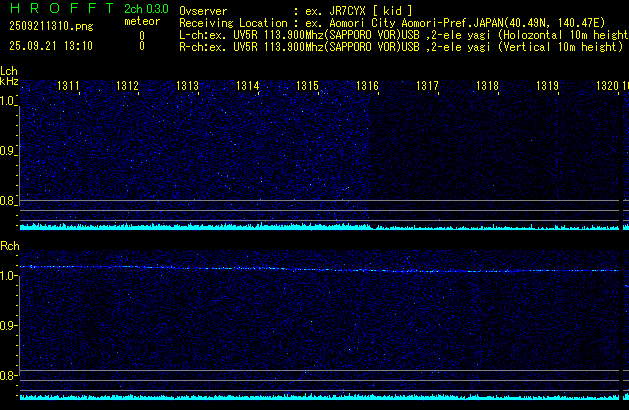Click the Lch channel label
The width and height of the screenshot is (629, 410).
click(9, 72)
